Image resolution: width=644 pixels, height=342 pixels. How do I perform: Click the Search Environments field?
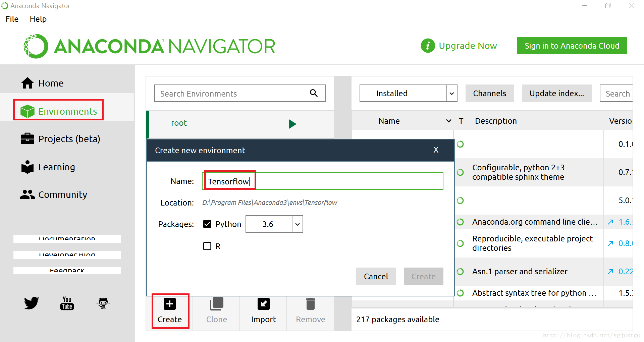pos(240,93)
